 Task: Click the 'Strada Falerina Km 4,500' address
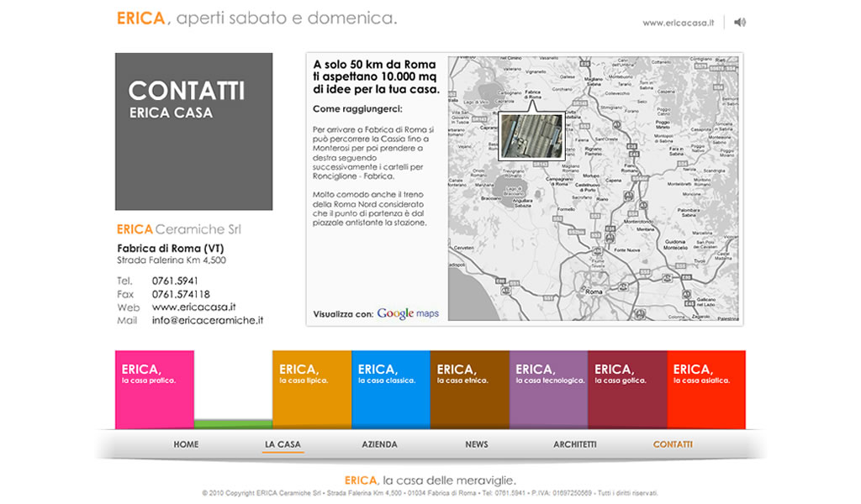click(x=172, y=260)
